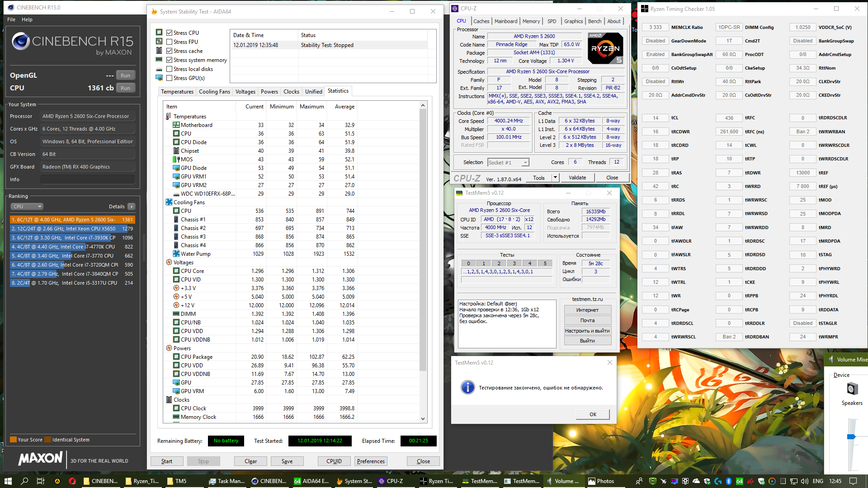
Task: Open the notification center icon
Action: tap(853, 481)
